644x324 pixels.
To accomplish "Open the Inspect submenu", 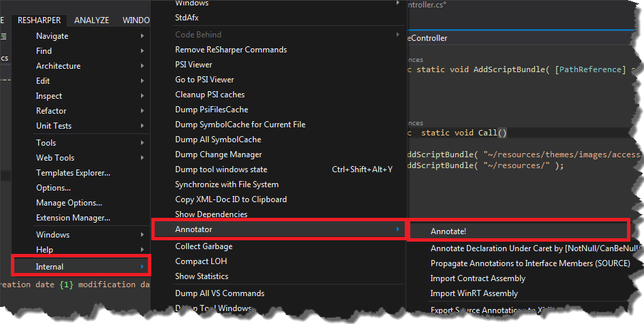I will pos(80,96).
